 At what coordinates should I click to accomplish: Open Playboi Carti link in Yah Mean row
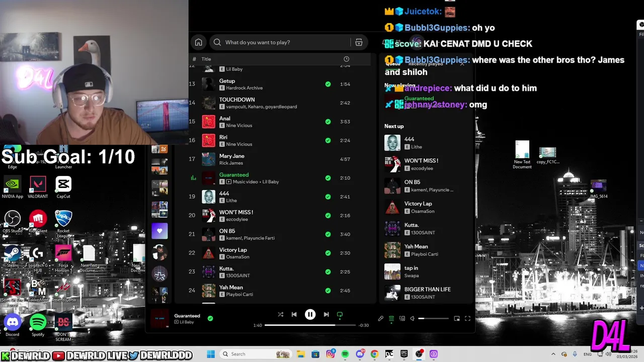[x=239, y=294]
